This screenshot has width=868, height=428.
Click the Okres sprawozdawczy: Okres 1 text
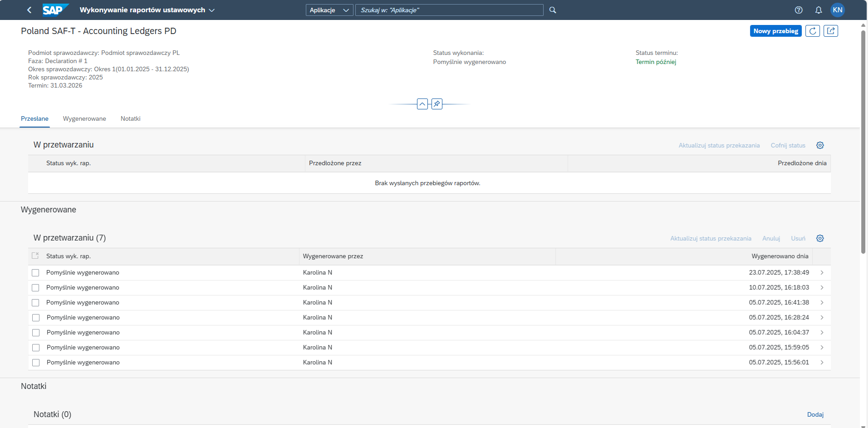[108, 69]
